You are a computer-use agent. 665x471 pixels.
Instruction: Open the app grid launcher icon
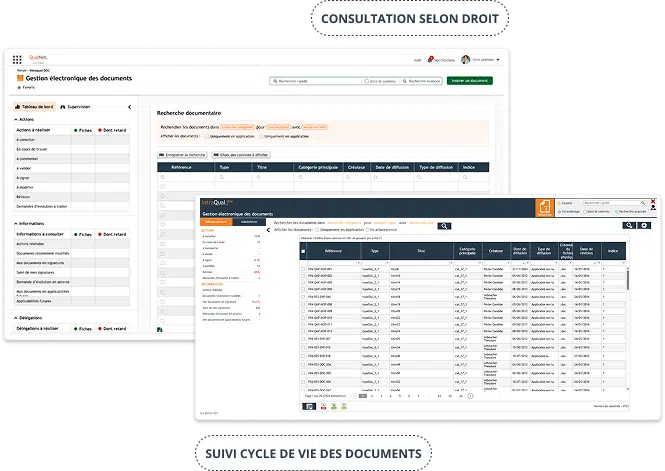click(x=17, y=59)
